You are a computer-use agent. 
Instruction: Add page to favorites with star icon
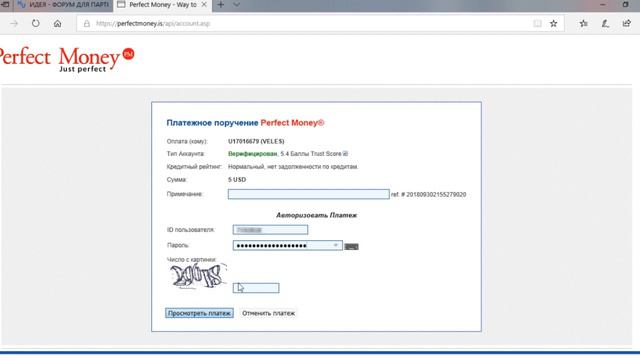[553, 24]
